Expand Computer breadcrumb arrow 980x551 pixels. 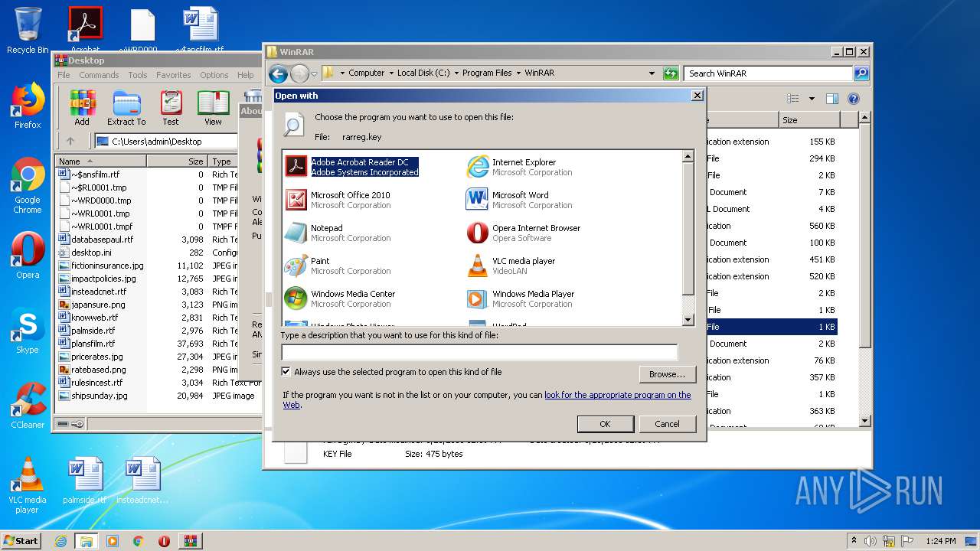click(x=390, y=73)
